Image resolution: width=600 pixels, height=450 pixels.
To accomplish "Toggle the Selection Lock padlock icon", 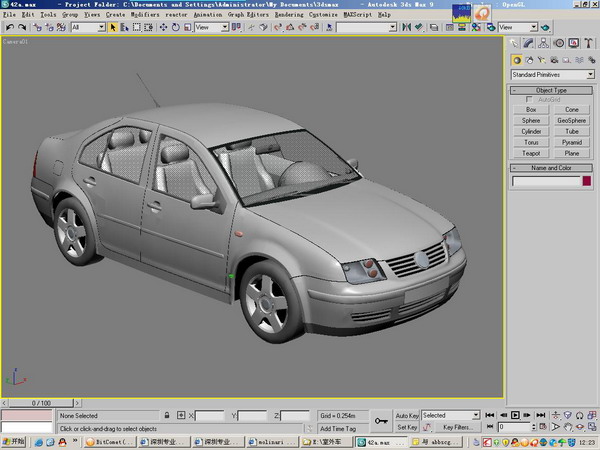I will click(167, 415).
